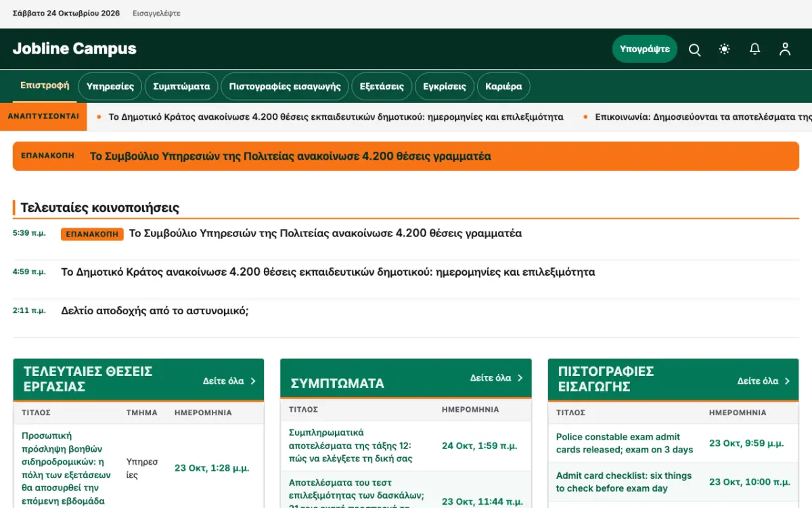
Task: Click the date 23 Οκτ, 9:59 μ.μ.
Action: 746,444
